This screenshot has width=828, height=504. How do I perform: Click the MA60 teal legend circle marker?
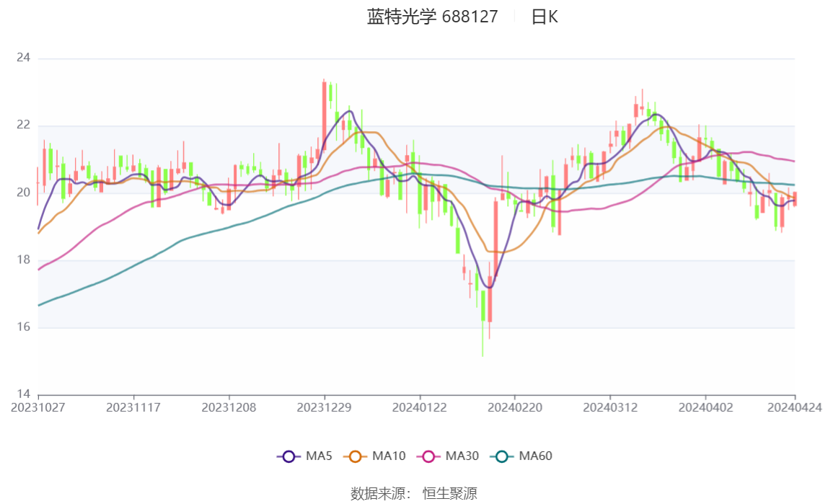point(502,456)
